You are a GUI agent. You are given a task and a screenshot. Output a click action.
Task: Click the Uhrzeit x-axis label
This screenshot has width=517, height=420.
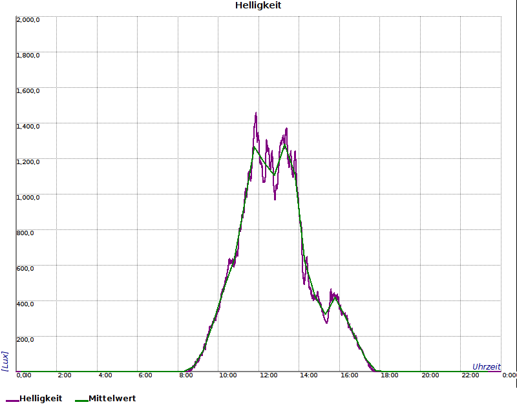point(487,367)
